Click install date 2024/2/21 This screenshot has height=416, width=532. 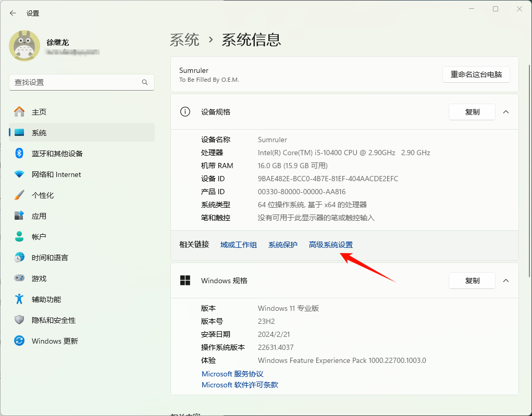[274, 335]
